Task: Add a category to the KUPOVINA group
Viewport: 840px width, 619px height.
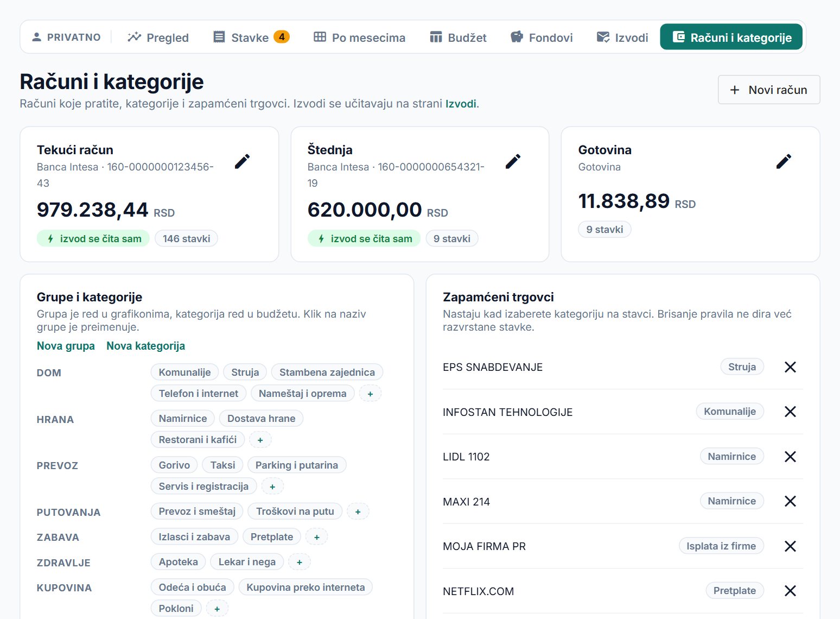Action: [217, 609]
